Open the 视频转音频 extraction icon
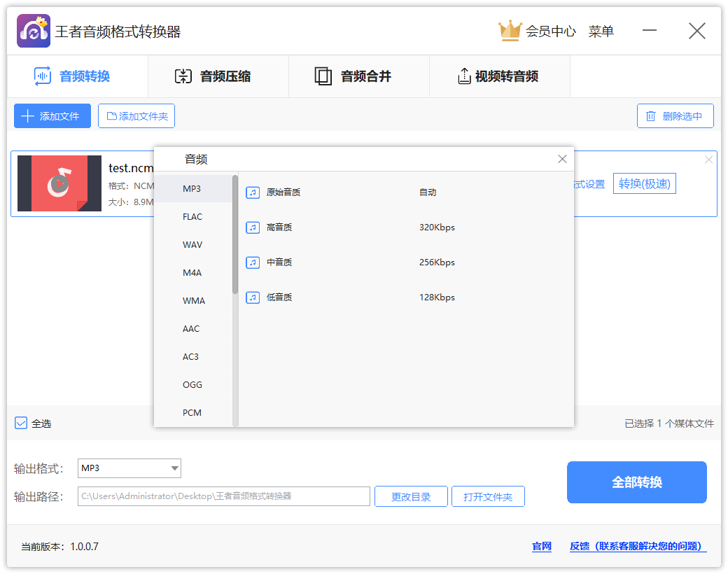This screenshot has width=728, height=574. click(464, 76)
